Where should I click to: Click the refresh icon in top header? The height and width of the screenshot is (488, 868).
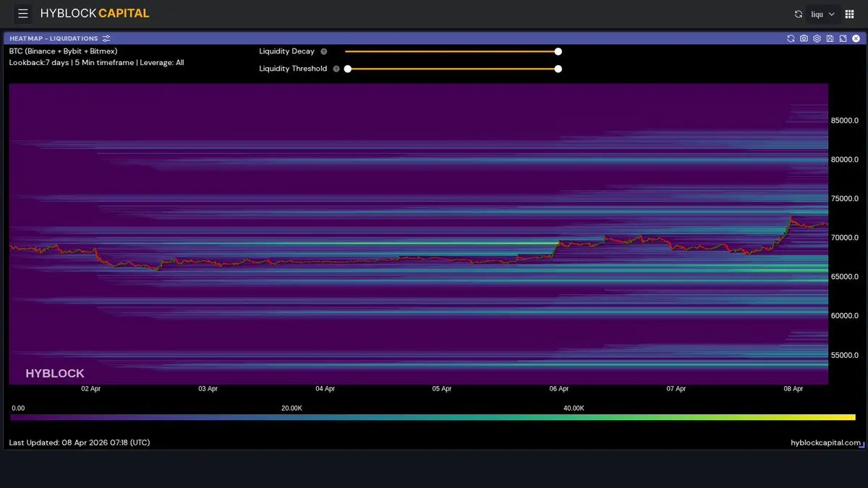click(799, 14)
